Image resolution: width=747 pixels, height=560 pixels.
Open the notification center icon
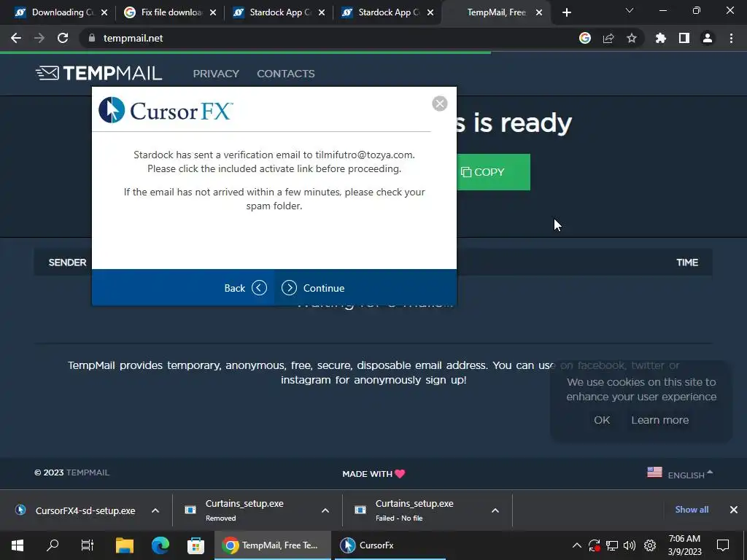tap(723, 545)
